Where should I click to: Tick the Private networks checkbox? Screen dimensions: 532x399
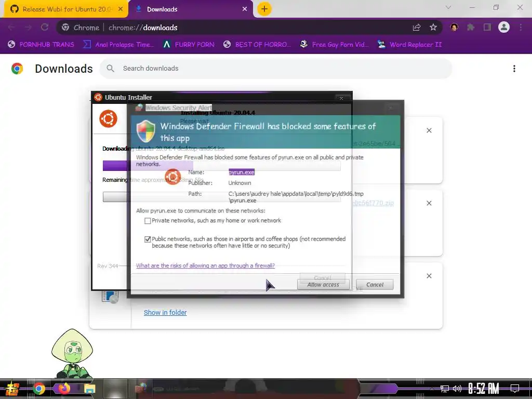pyautogui.click(x=148, y=221)
